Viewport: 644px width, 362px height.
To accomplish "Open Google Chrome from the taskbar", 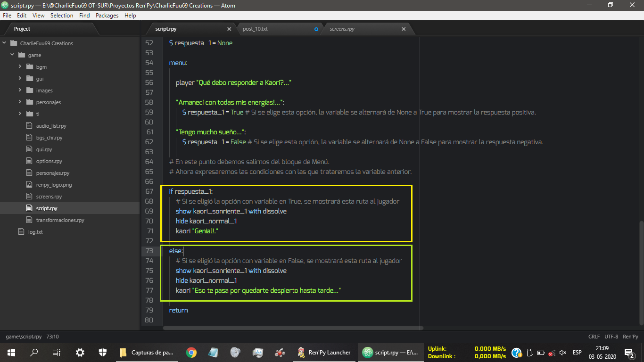I will 191,352.
